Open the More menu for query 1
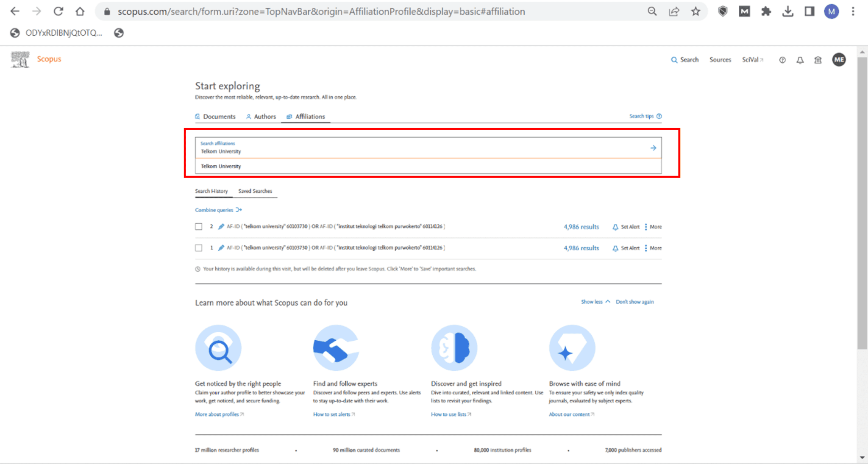 coord(653,248)
